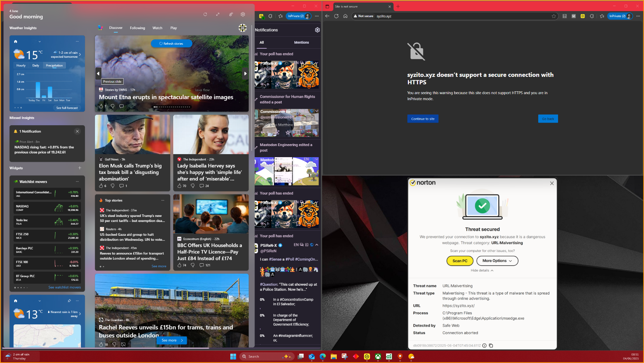Viewport: 644px width, 363px height.
Task: Open Windows Start menu
Action: tap(233, 357)
